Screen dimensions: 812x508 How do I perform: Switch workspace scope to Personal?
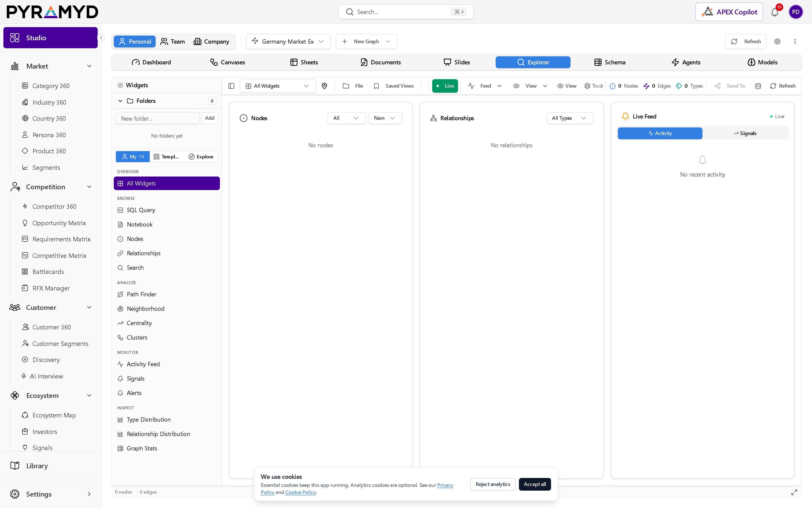[x=134, y=41]
